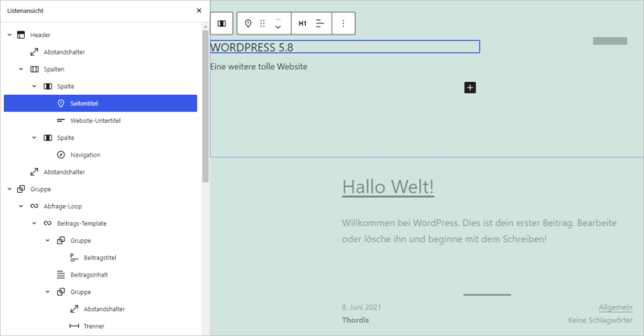644x336 pixels.
Task: Click the list view vertical scrollbar
Action: 205,106
